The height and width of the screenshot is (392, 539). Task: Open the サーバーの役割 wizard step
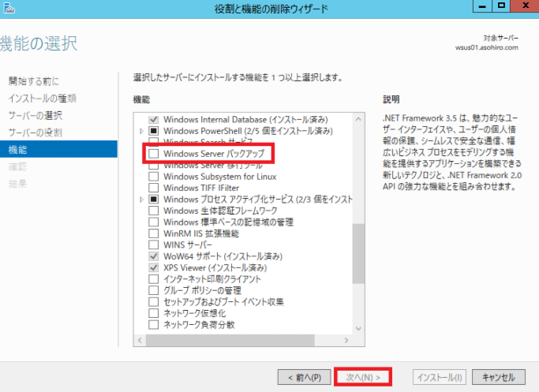point(36,133)
